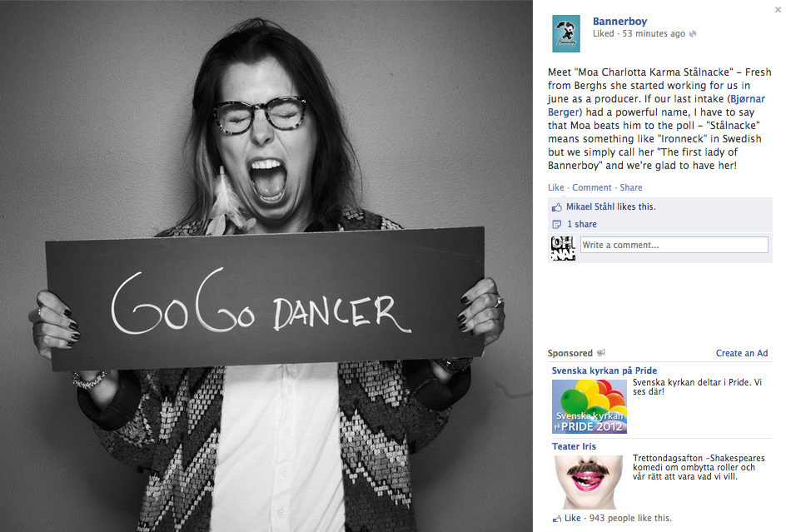
Task: Open the Bannerboy page name link
Action: [619, 21]
